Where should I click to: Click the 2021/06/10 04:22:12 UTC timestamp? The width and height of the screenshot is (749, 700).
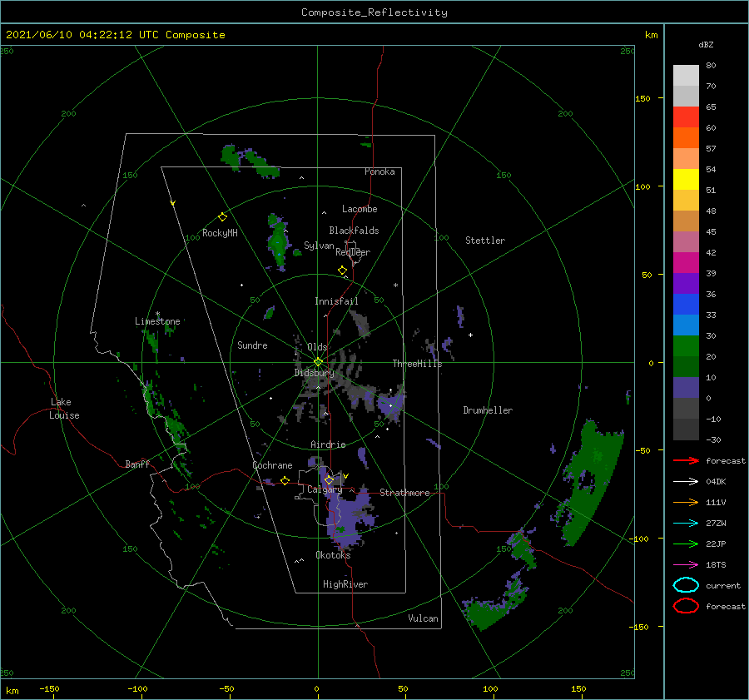point(115,35)
